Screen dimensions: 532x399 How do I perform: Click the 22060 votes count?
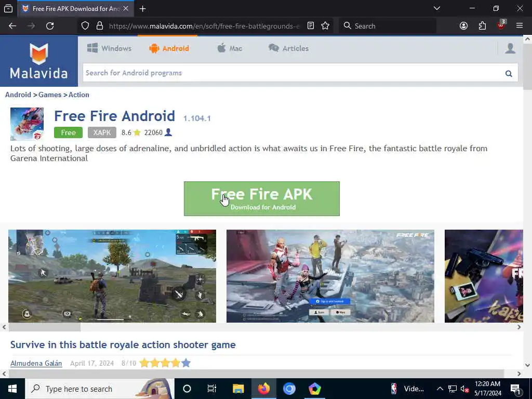[153, 132]
